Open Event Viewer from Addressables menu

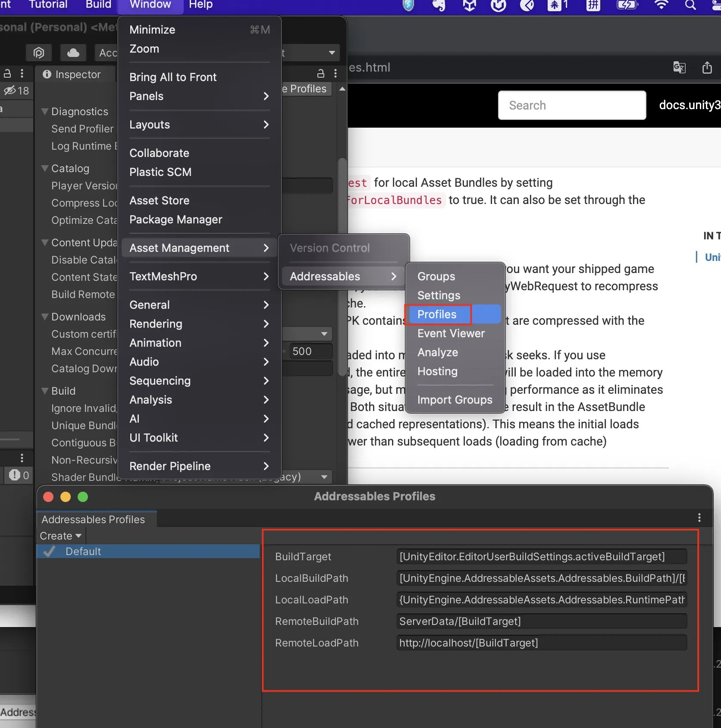[455, 333]
